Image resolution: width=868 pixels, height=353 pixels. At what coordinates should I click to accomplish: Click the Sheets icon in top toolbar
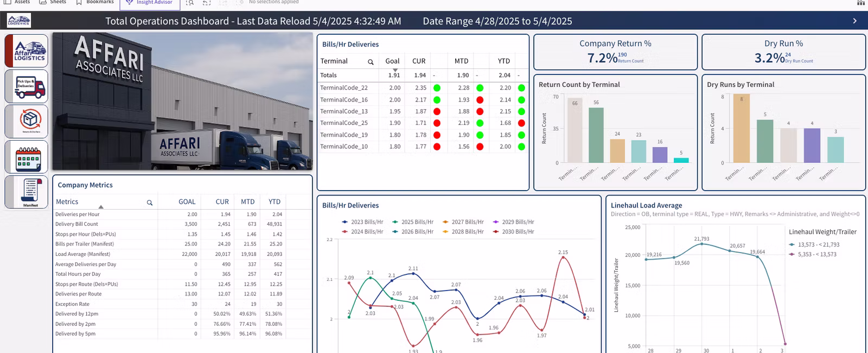pos(43,2)
